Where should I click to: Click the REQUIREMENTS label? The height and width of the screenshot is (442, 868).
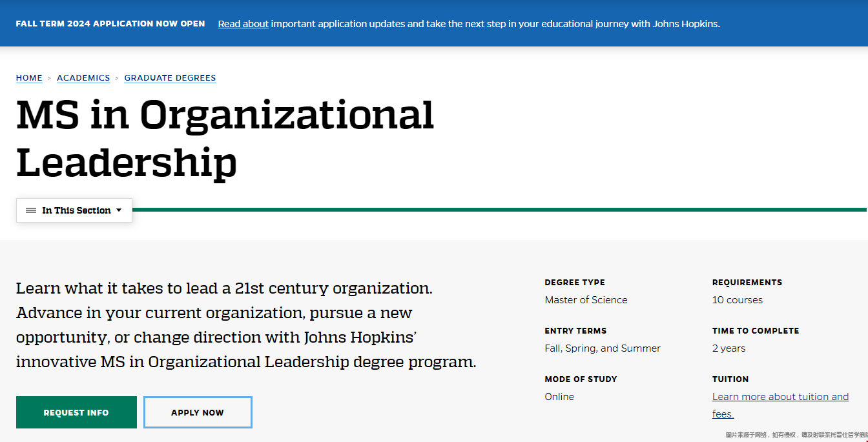(x=747, y=283)
